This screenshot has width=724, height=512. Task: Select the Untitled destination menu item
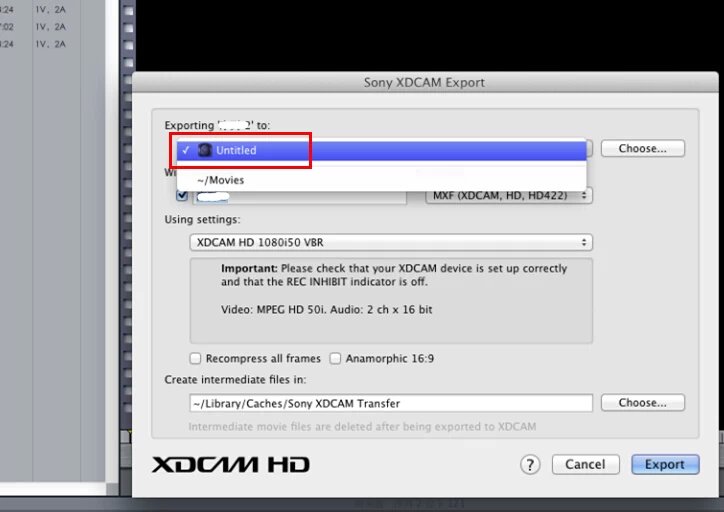click(381, 150)
